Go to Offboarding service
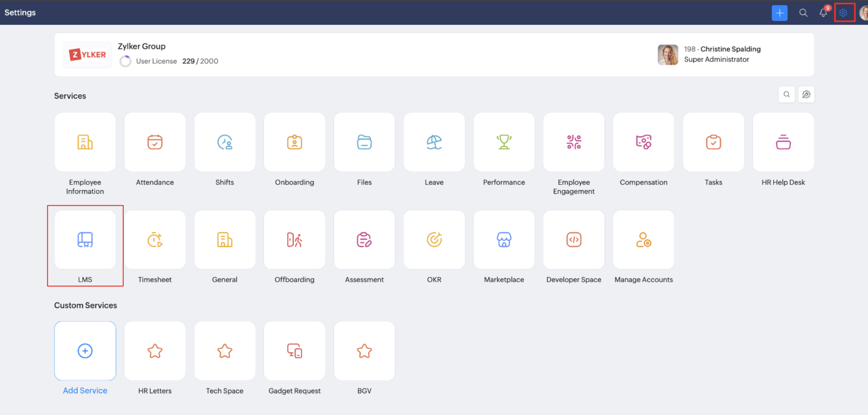The image size is (868, 415). pyautogui.click(x=295, y=240)
